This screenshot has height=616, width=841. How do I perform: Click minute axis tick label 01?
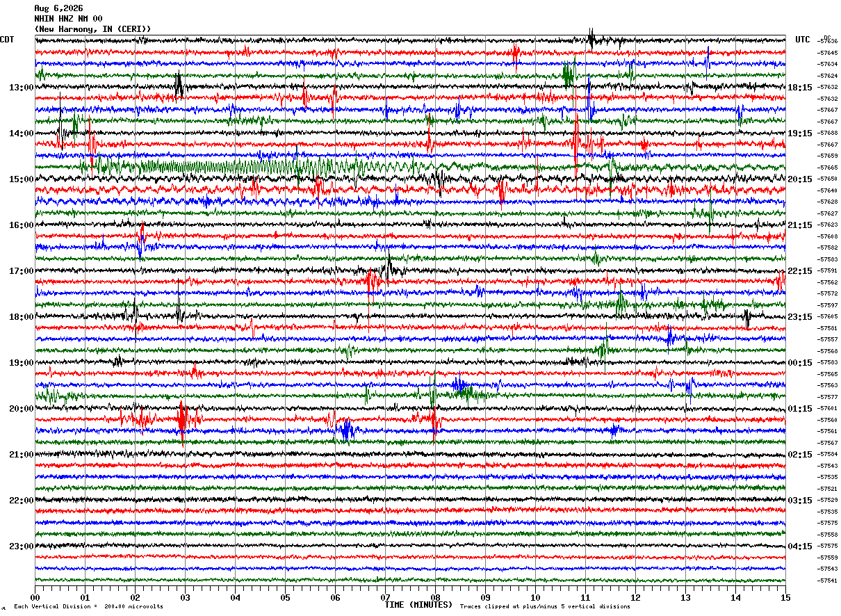pos(85,598)
